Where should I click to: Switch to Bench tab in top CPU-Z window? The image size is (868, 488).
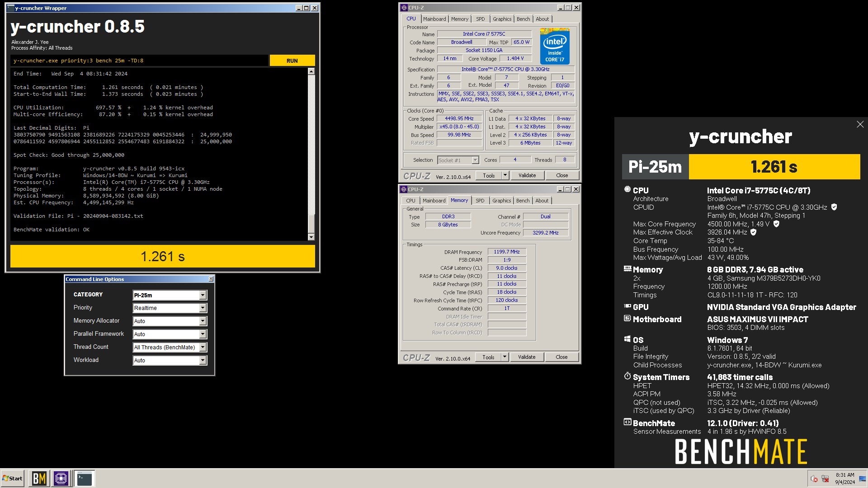[x=524, y=19]
